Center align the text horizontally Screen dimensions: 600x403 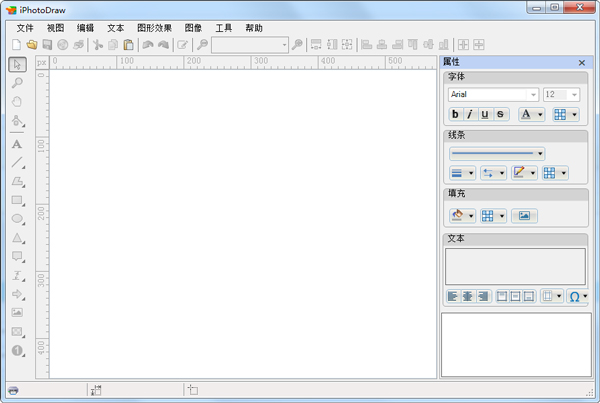point(468,296)
